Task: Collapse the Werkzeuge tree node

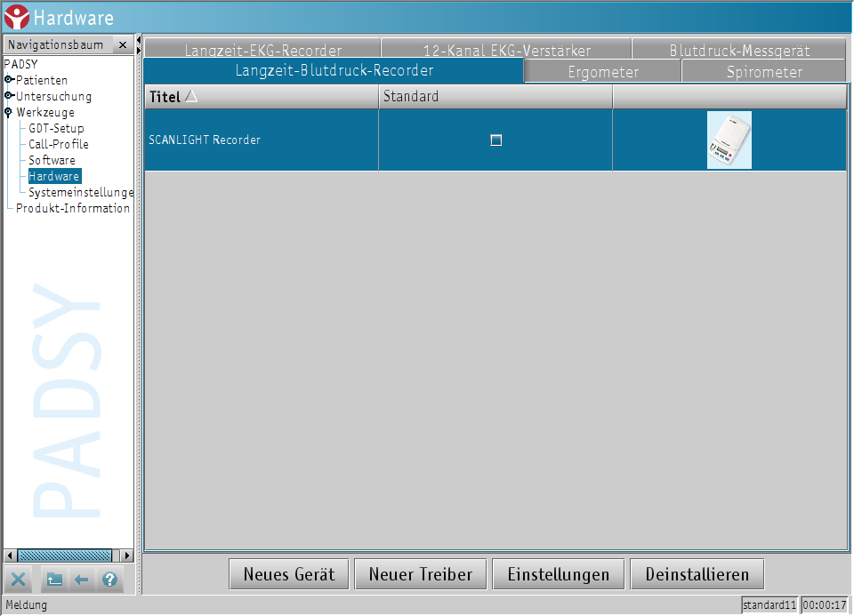Action: click(x=9, y=113)
